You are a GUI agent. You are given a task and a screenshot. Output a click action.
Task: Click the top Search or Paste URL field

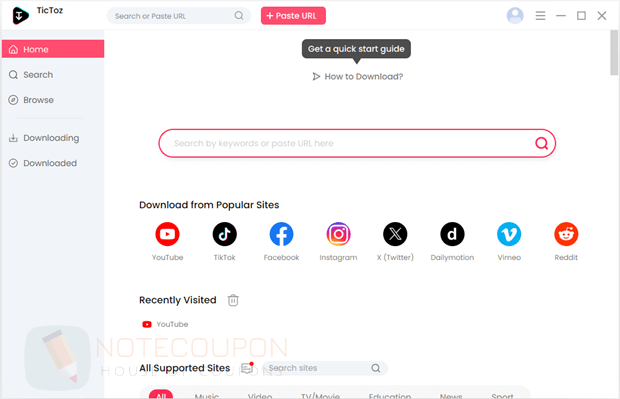[179, 16]
